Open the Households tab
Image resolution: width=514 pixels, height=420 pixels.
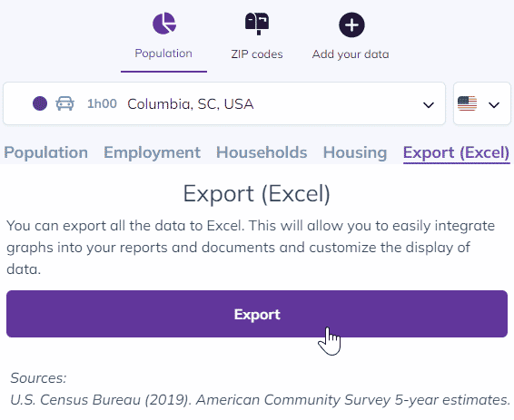pyautogui.click(x=262, y=152)
